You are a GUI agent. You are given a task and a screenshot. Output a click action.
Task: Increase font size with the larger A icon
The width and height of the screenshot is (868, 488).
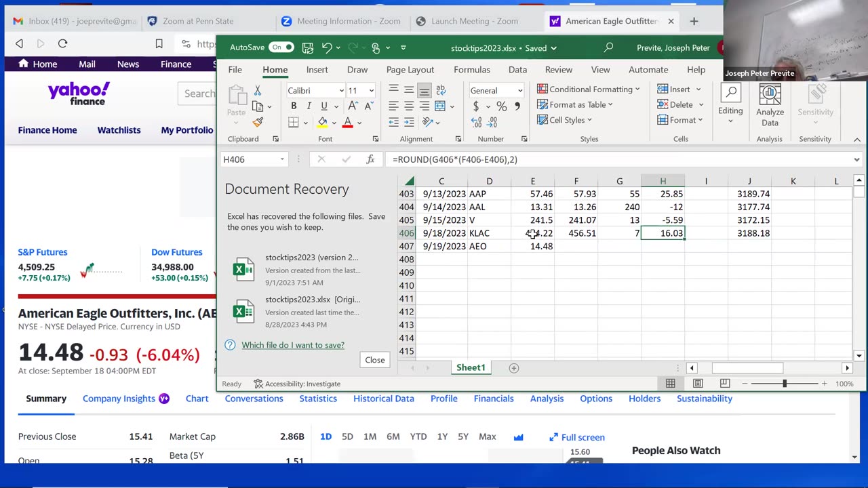pyautogui.click(x=353, y=106)
